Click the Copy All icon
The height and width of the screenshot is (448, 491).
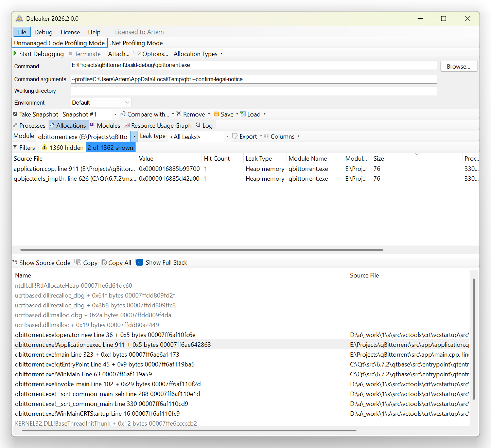pyautogui.click(x=104, y=262)
